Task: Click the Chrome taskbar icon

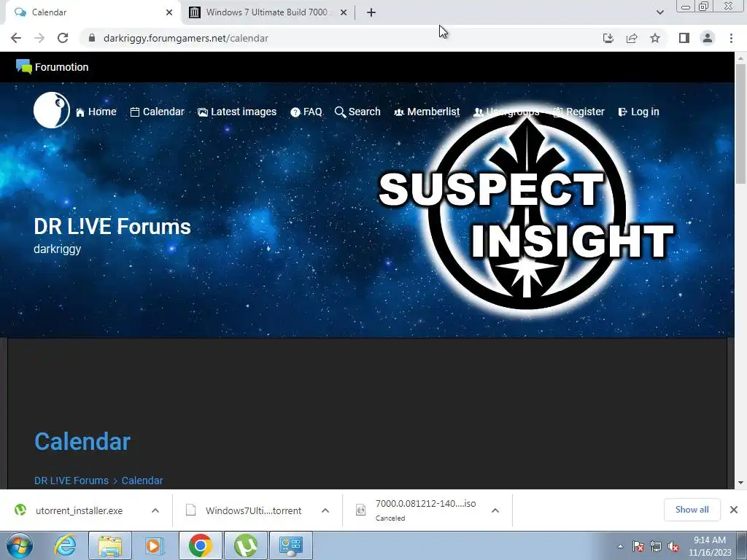Action: (200, 545)
